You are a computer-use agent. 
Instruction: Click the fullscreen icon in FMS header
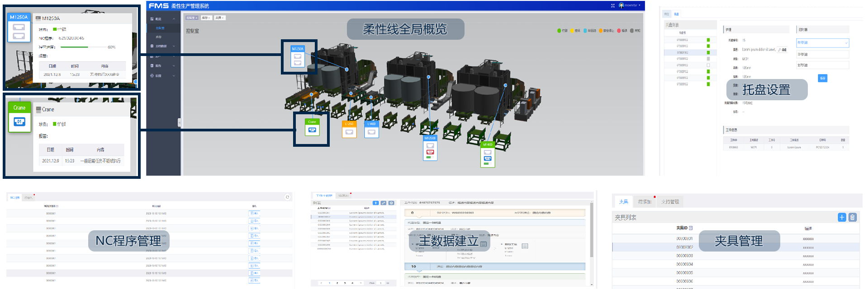tap(612, 5)
